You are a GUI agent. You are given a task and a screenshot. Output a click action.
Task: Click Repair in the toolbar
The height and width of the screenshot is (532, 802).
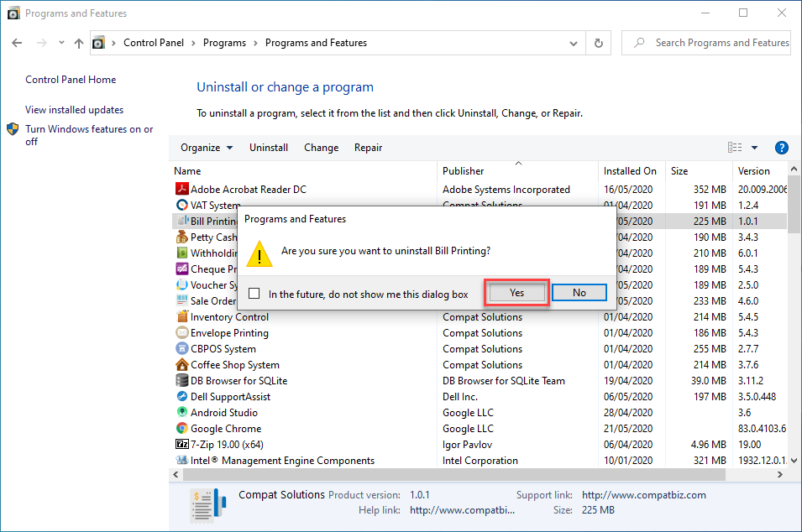tap(369, 148)
